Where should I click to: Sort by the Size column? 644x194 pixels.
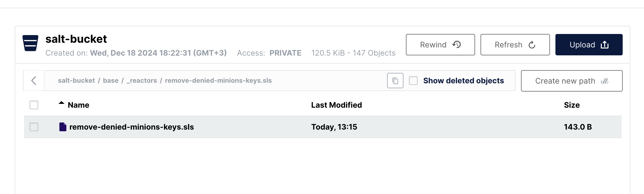[x=572, y=105]
